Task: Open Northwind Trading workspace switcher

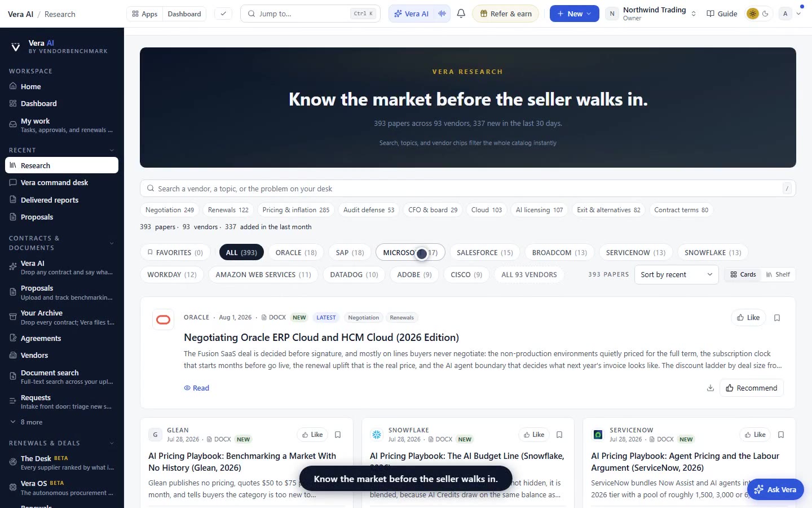Action: pos(651,14)
